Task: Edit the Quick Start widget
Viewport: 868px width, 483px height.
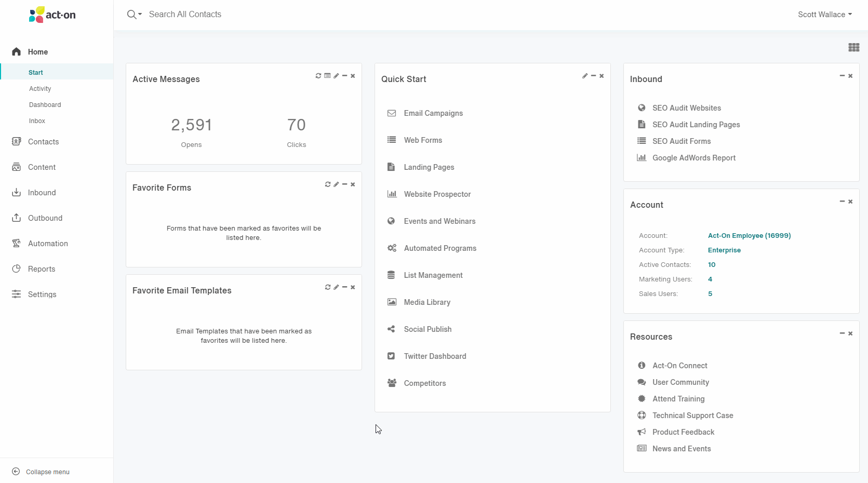Action: pyautogui.click(x=585, y=76)
